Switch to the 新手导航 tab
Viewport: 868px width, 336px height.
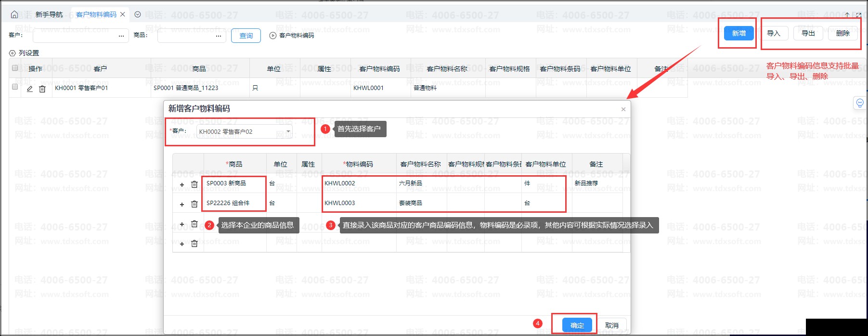(49, 14)
